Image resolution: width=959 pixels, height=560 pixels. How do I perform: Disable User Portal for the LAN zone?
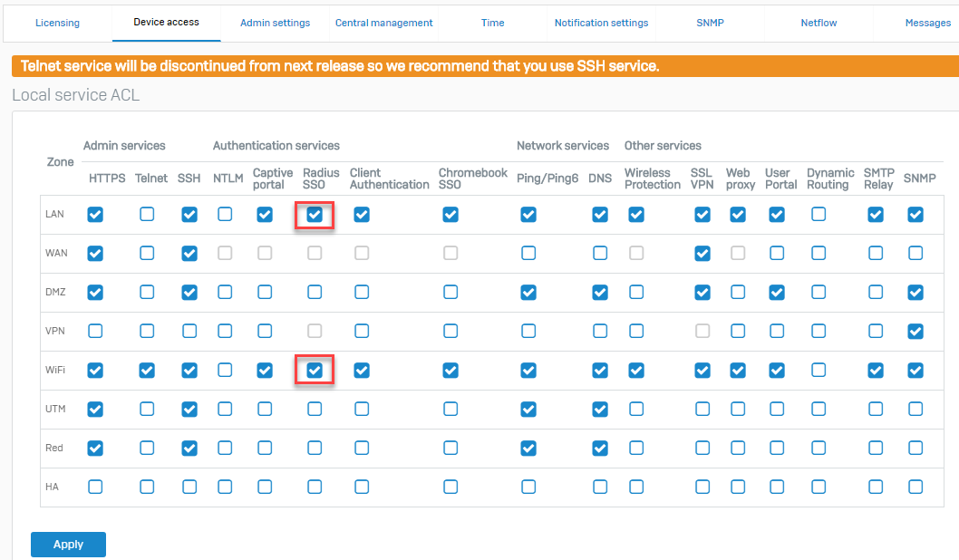[x=776, y=215]
